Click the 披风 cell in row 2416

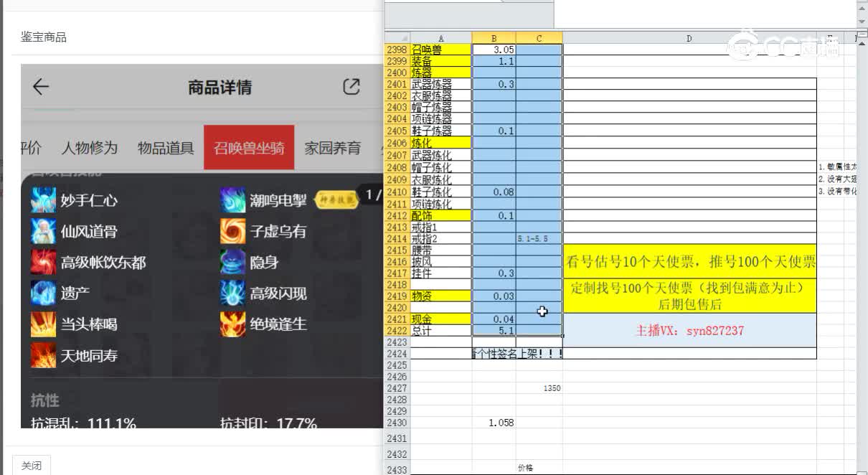pyautogui.click(x=440, y=262)
